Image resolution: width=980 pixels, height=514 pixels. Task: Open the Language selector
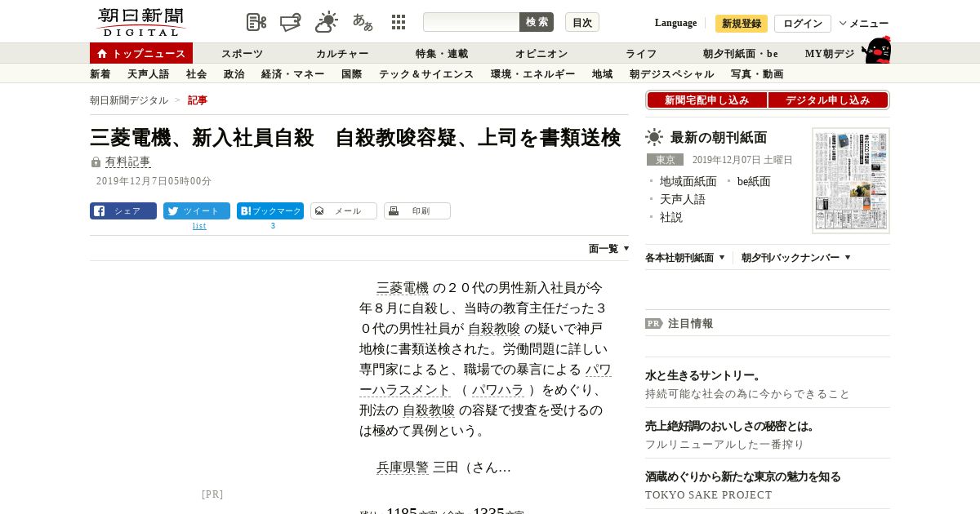pos(675,23)
